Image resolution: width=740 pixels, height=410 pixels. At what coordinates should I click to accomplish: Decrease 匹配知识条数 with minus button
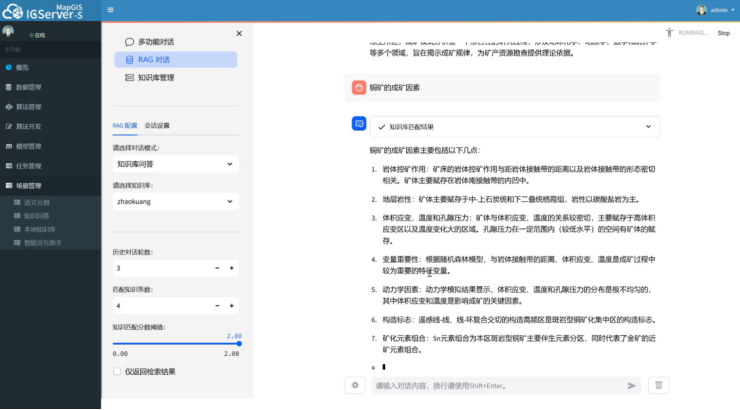pyautogui.click(x=217, y=306)
